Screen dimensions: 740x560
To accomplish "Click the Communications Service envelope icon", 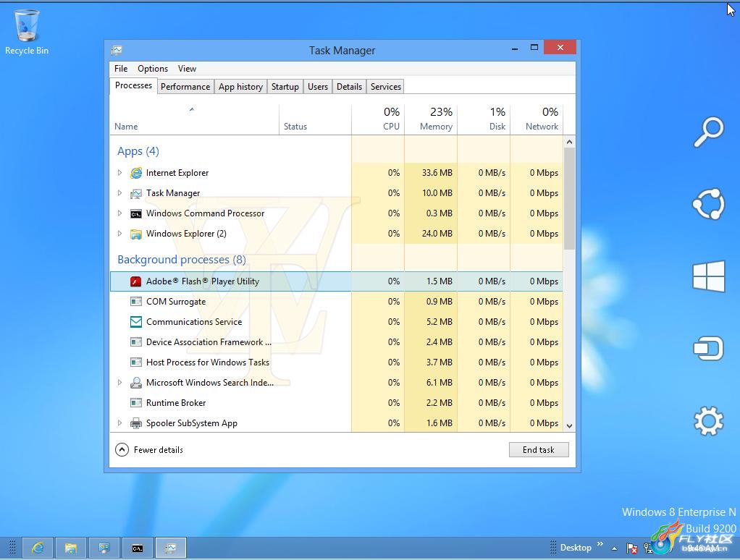I will (136, 322).
